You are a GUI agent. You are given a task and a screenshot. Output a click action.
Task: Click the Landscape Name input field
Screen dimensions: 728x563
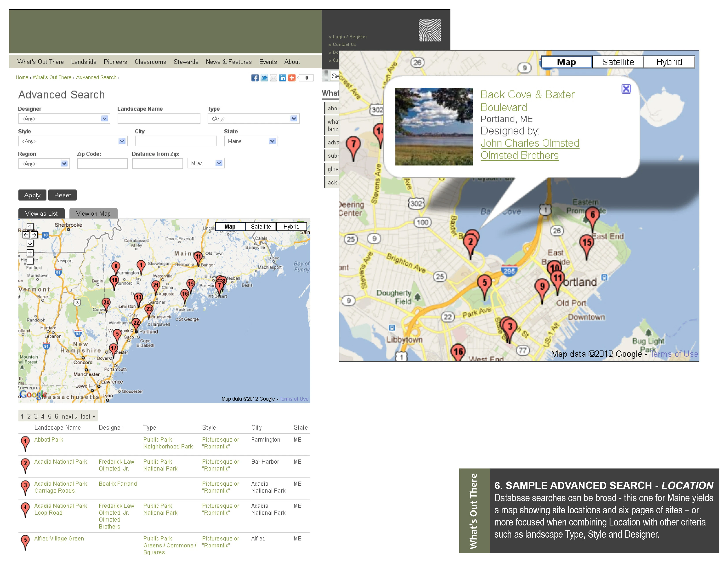[159, 118]
